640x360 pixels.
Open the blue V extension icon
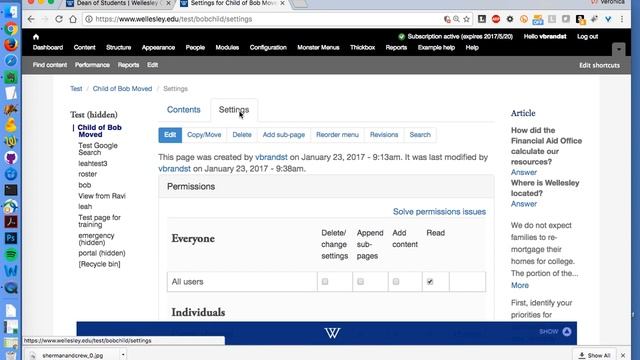(608, 19)
